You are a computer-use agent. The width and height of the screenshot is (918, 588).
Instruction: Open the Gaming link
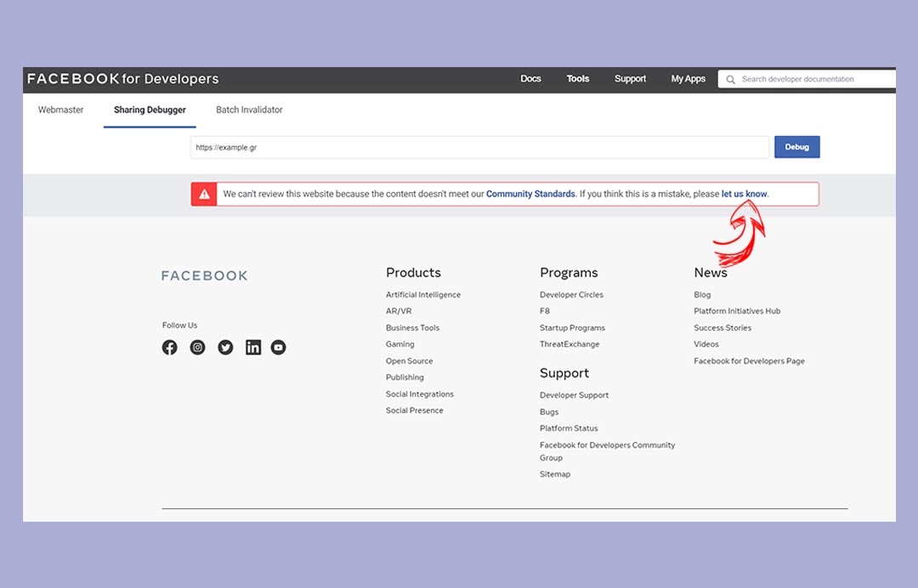399,345
